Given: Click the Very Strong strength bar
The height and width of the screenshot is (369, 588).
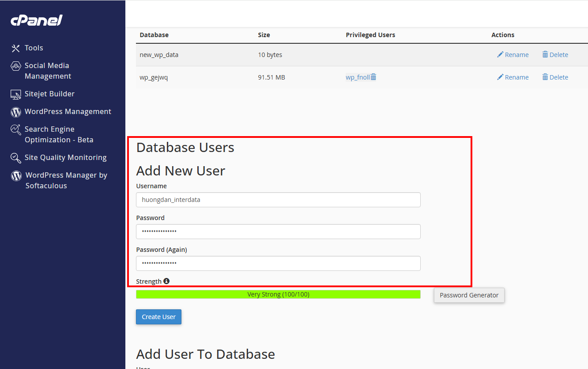Looking at the screenshot, I should (x=278, y=294).
